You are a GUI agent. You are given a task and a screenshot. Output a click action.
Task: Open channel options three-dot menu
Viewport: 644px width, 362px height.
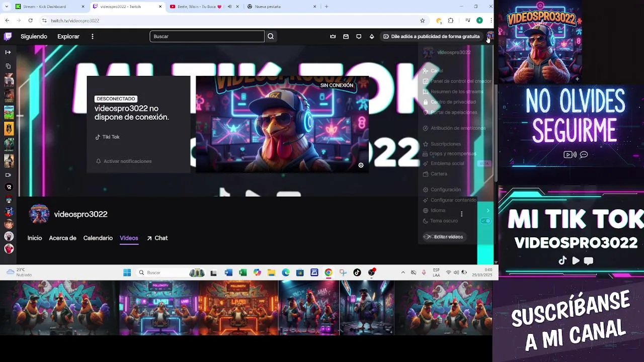coord(461,214)
